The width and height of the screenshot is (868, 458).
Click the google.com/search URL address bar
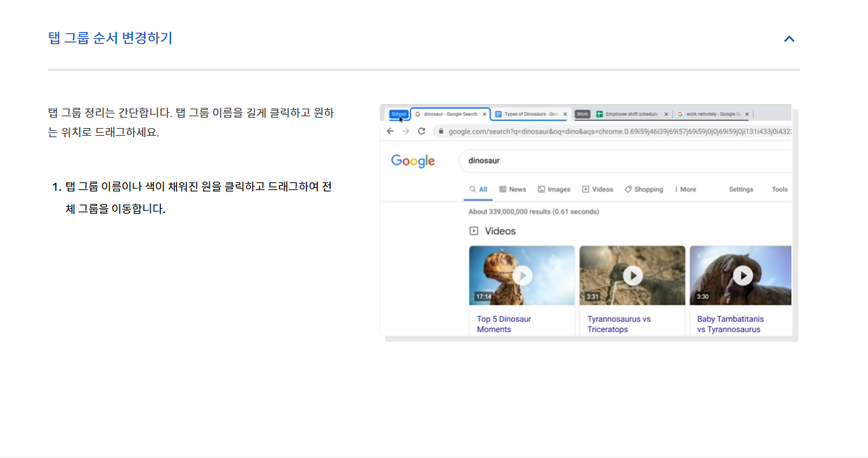[x=613, y=131]
